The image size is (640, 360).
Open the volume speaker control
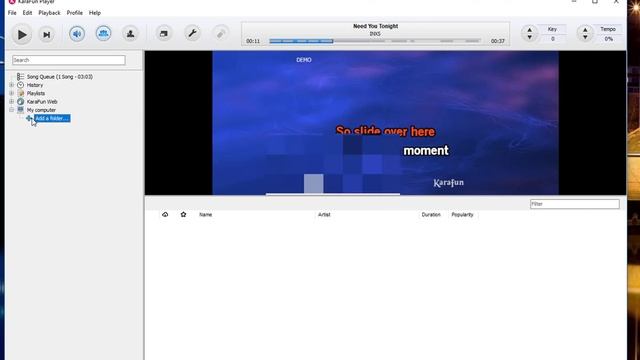coord(77,33)
